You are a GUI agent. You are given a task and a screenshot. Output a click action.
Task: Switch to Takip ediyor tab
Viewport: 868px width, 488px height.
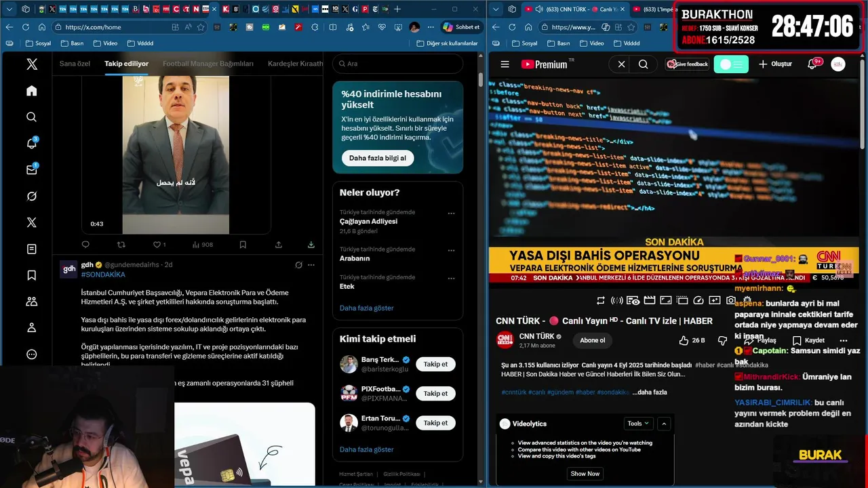(126, 64)
